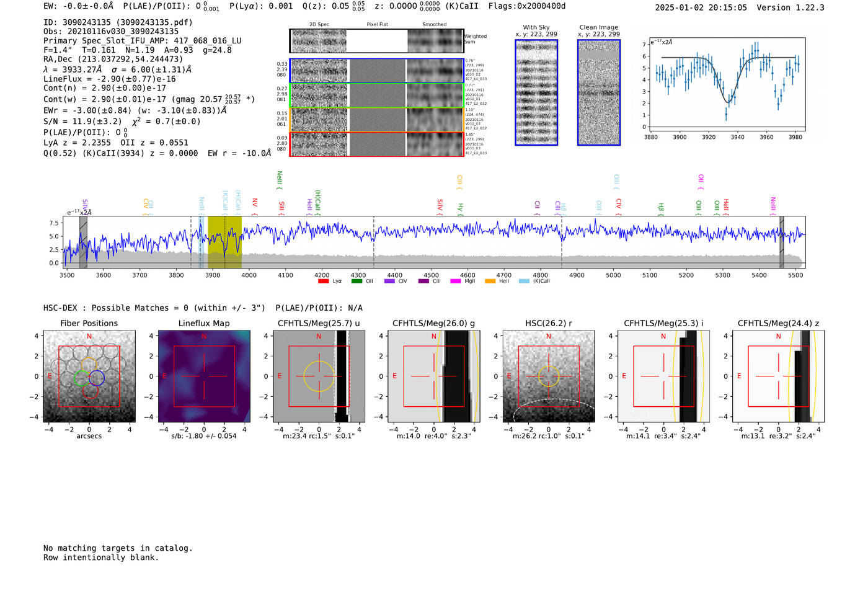Click the Lyα red legend swatch
The image size is (868, 591).
(323, 281)
